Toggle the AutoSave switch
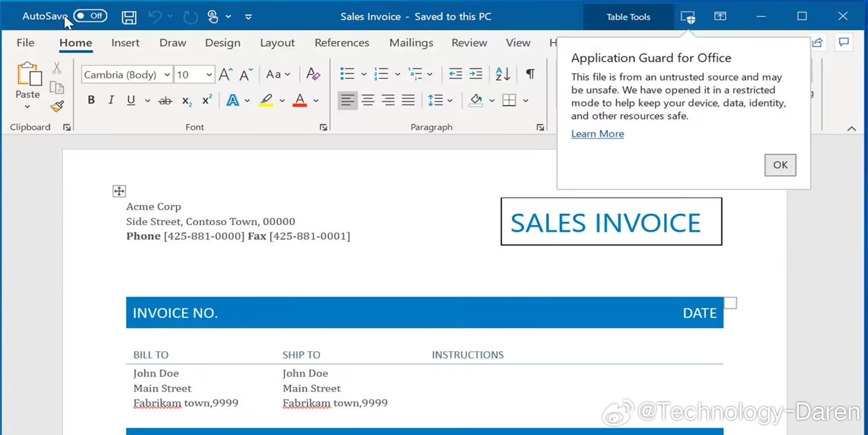868x435 pixels. click(90, 16)
